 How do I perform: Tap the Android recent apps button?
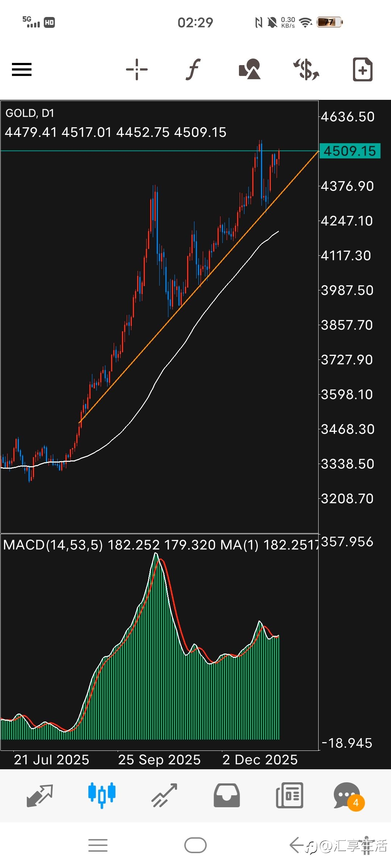(98, 846)
